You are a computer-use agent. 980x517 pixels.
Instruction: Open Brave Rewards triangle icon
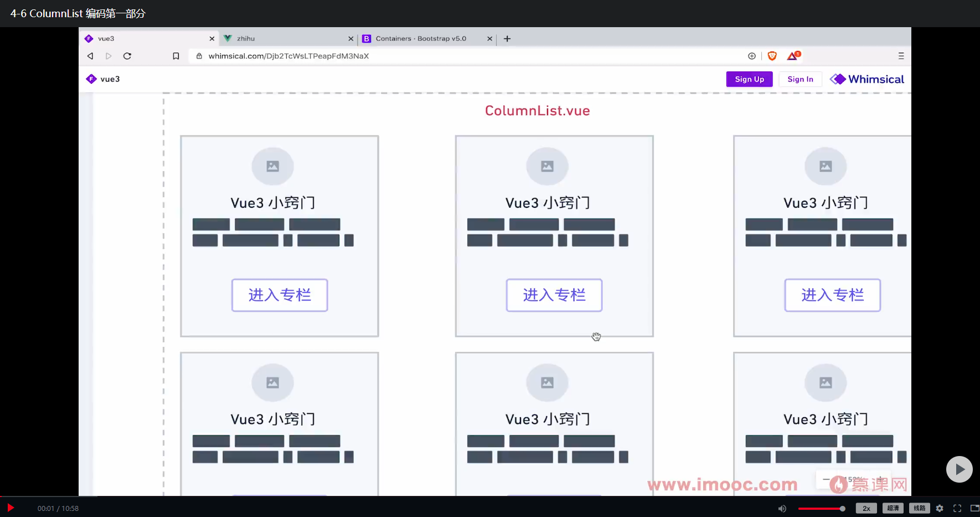[x=793, y=55]
